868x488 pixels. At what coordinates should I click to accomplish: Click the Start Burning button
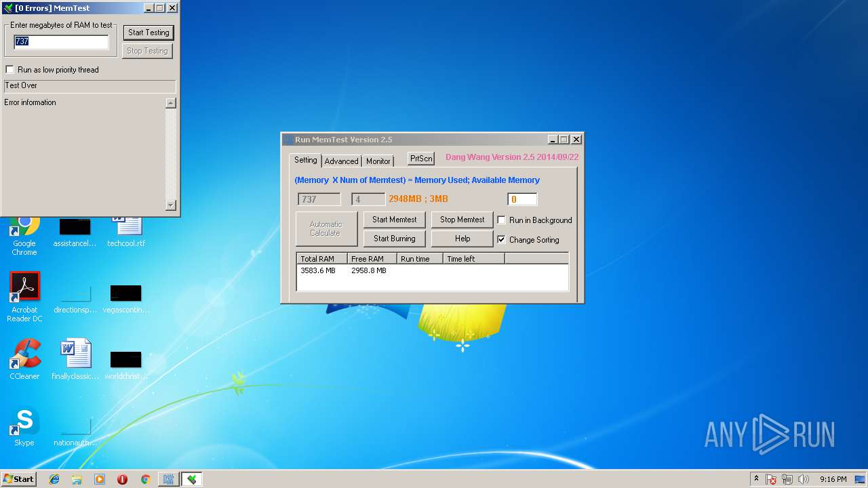click(395, 239)
